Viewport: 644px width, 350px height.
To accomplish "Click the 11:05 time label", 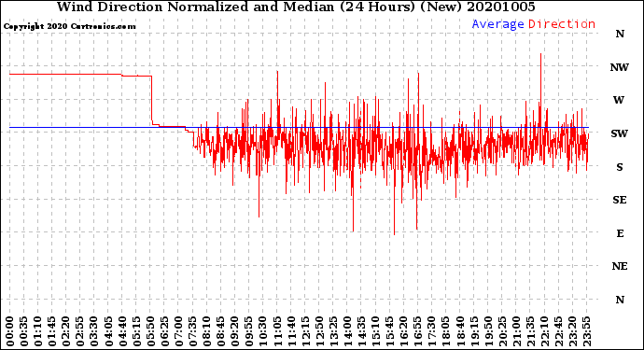I will (277, 331).
